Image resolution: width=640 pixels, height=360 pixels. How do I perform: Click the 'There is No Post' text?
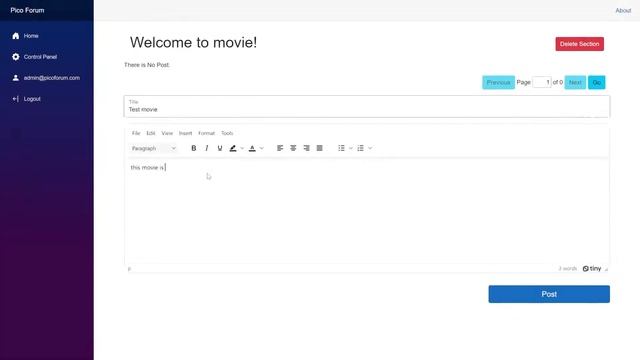coord(147,65)
